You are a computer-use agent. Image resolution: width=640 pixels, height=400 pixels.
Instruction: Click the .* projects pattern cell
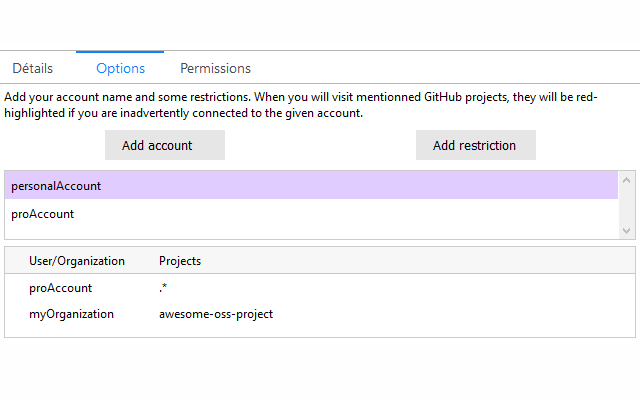pos(163,288)
